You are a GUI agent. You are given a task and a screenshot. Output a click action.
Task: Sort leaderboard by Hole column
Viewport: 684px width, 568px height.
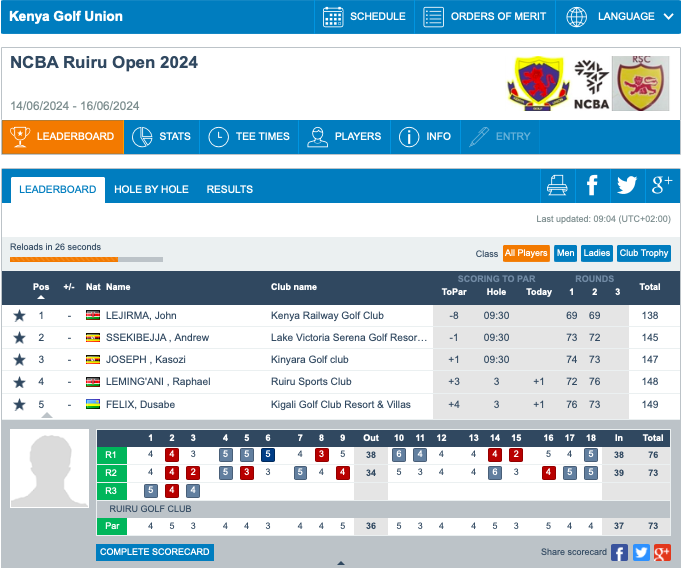click(x=496, y=292)
